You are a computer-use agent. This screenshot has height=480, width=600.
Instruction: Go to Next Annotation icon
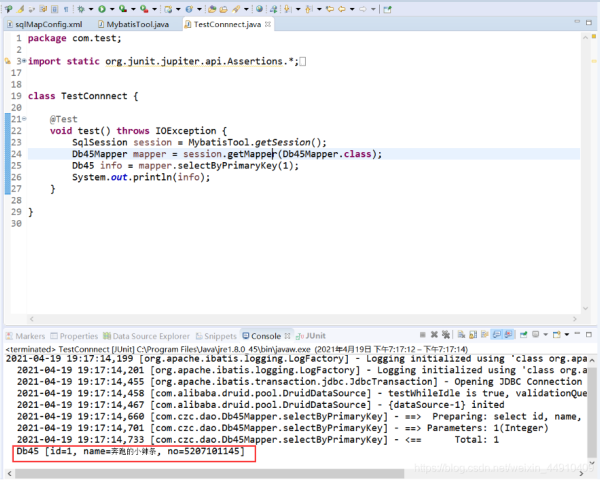pyautogui.click(x=288, y=9)
